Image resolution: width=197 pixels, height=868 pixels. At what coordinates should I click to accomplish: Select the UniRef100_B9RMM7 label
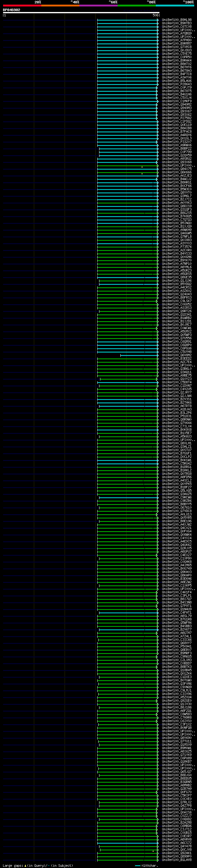[x=176, y=43]
